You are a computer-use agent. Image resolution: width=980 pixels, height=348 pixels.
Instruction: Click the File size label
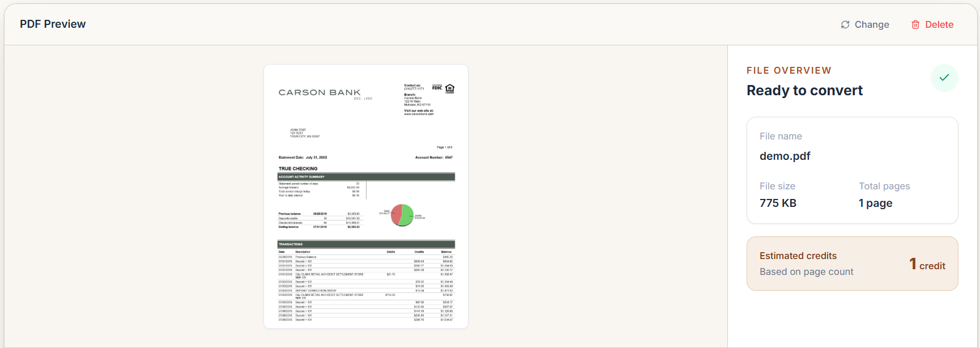point(777,186)
